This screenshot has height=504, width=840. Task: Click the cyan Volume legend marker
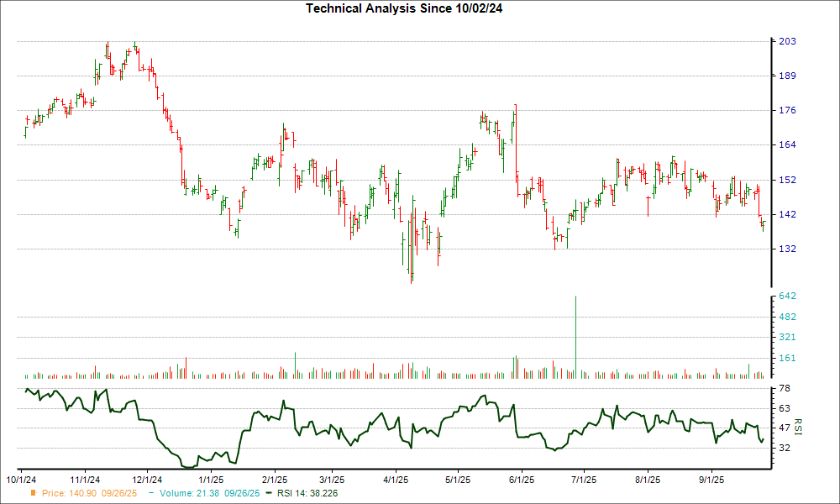pos(153,492)
